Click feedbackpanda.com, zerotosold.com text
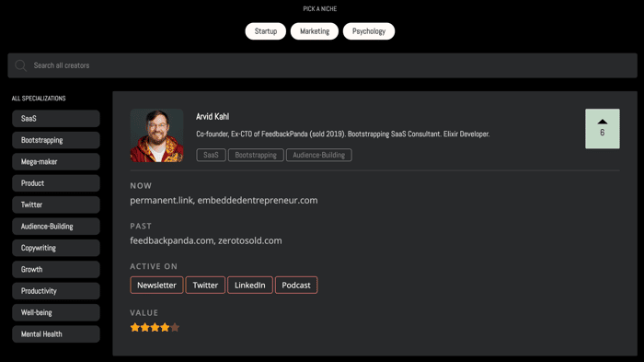Viewport: 644px width, 362px height. pos(206,240)
